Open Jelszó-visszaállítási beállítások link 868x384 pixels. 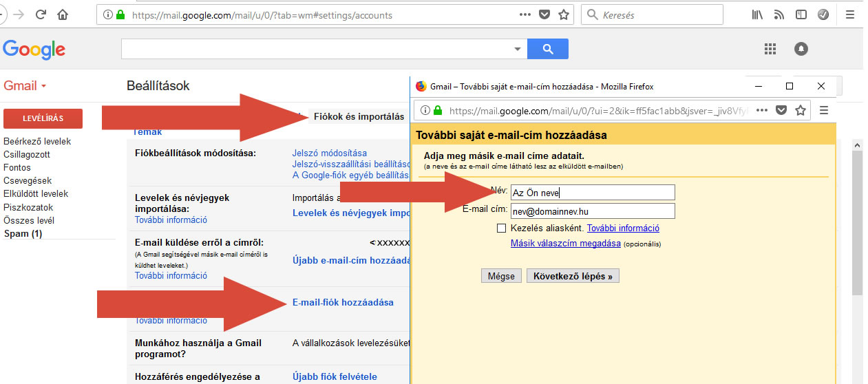coord(351,164)
